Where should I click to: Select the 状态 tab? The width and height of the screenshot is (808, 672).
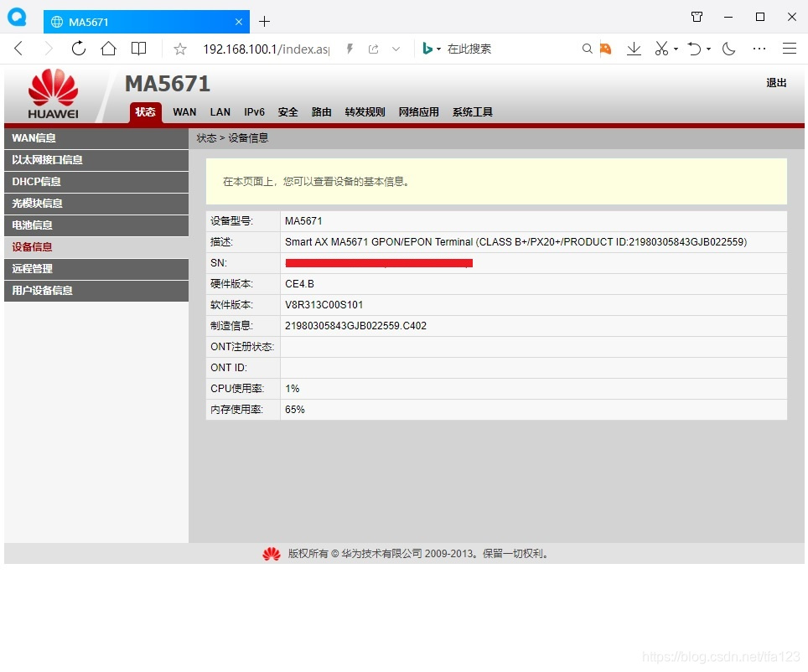pos(145,111)
